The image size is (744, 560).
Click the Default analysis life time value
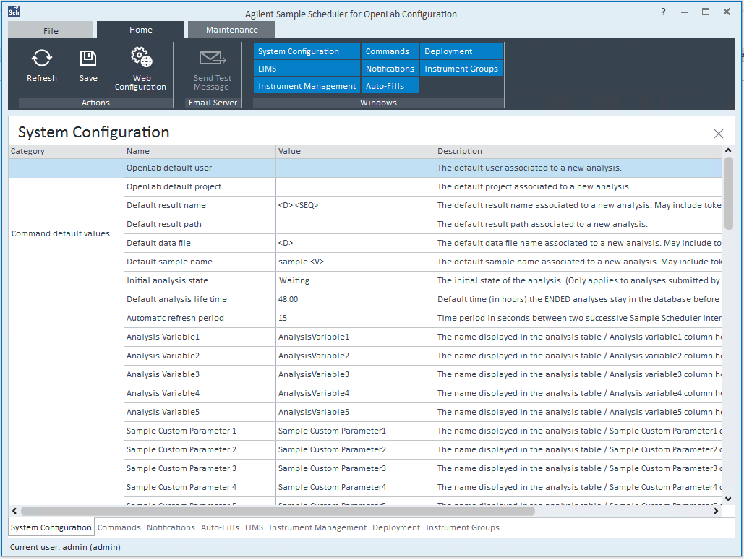pyautogui.click(x=355, y=299)
